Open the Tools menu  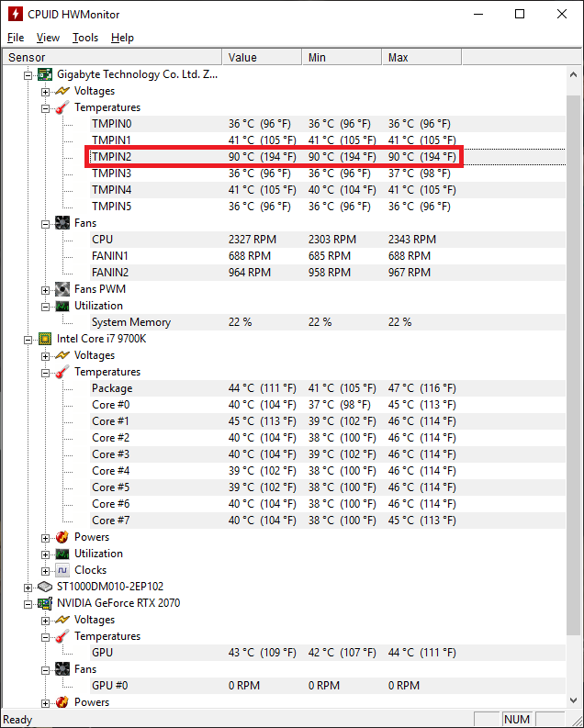85,38
